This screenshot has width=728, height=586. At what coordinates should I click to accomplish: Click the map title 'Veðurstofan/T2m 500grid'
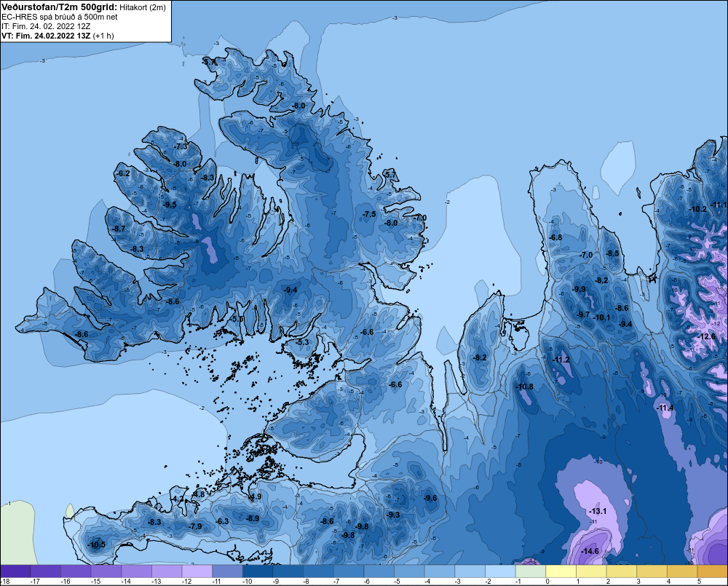[59, 7]
